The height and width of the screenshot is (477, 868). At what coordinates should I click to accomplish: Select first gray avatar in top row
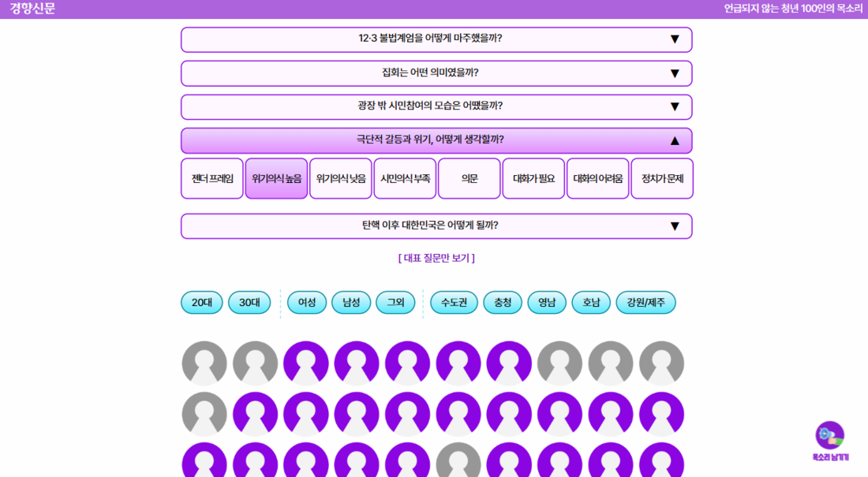pos(204,363)
